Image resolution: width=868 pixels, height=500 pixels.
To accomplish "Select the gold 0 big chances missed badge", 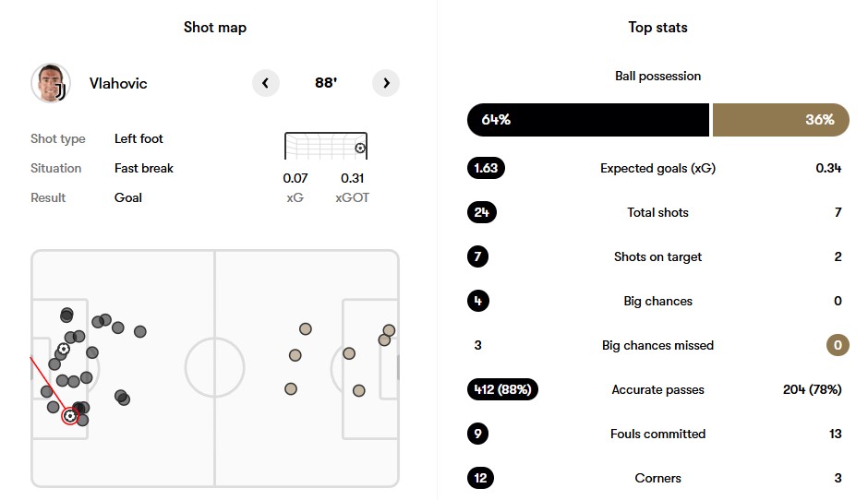I will pyautogui.click(x=838, y=345).
